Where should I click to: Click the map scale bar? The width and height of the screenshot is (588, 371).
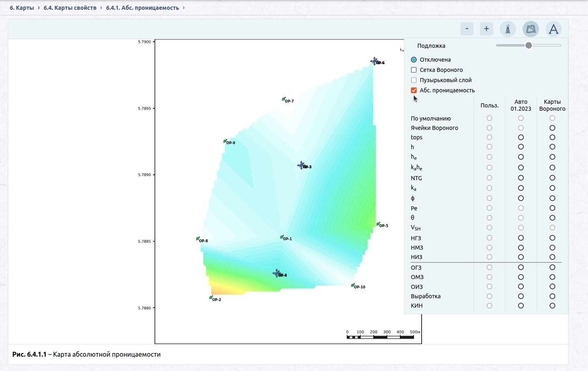click(380, 337)
